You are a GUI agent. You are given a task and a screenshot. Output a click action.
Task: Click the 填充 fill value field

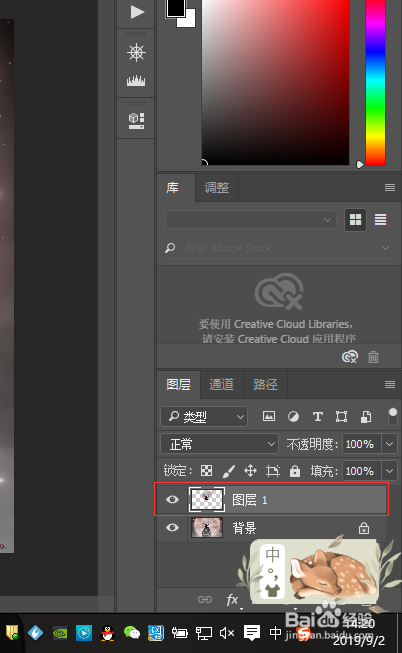pos(361,471)
